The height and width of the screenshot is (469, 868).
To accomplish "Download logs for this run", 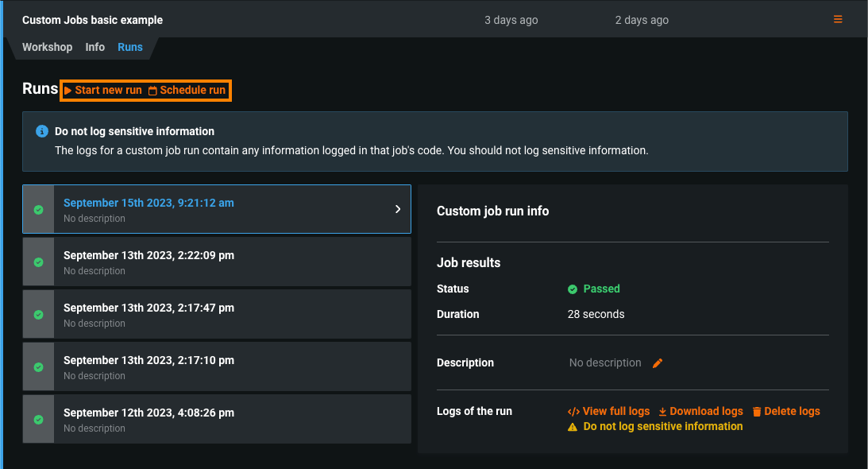I will pyautogui.click(x=701, y=412).
